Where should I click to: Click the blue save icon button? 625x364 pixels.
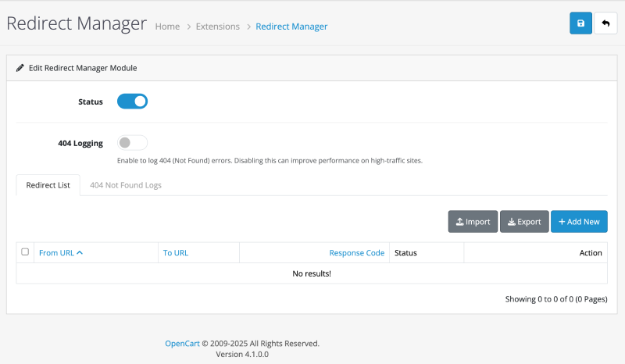click(x=580, y=23)
